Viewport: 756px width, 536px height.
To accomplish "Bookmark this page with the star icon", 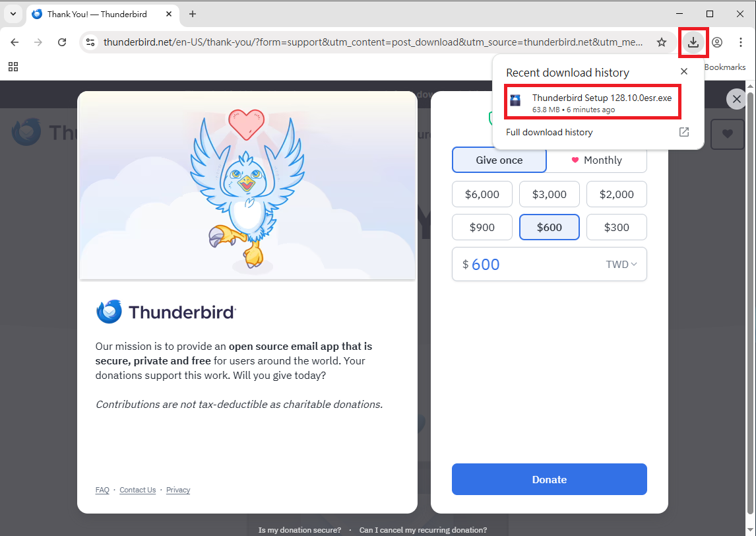I will tap(662, 42).
